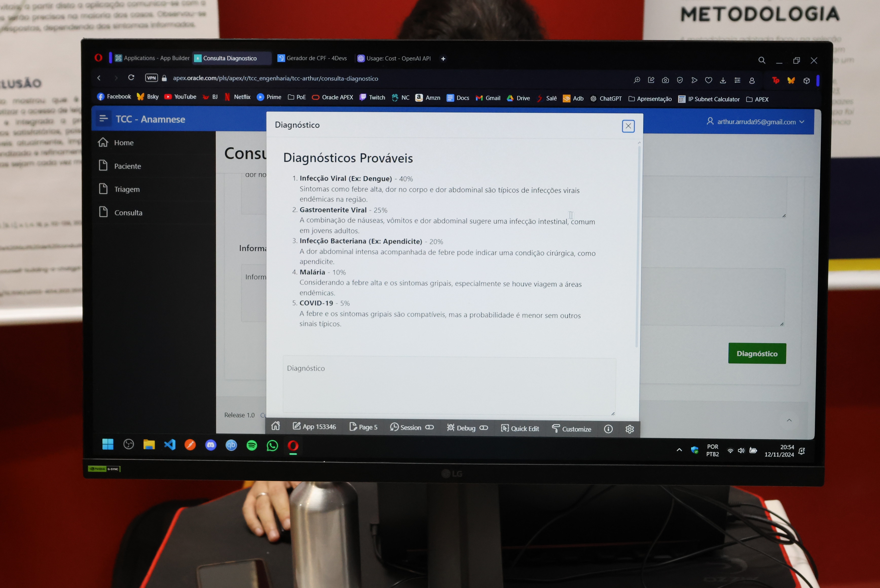Open the YouTube bookmark

click(x=180, y=97)
